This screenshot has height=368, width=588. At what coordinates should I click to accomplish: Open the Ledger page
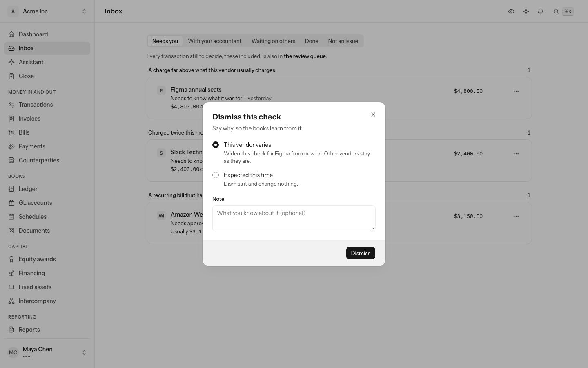tap(47, 189)
